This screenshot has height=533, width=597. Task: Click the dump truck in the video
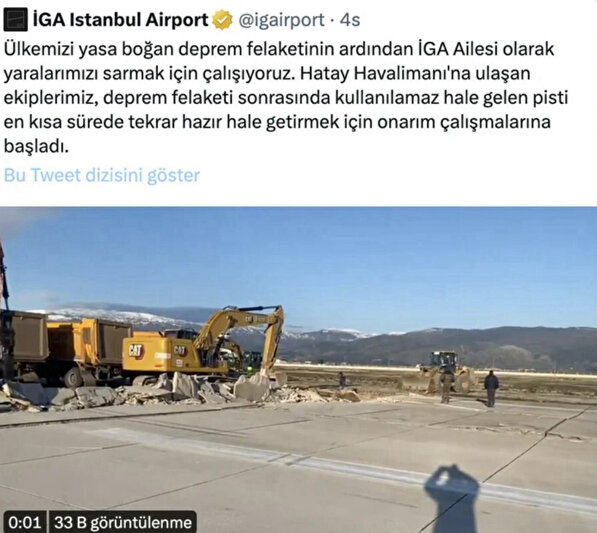pyautogui.click(x=63, y=348)
